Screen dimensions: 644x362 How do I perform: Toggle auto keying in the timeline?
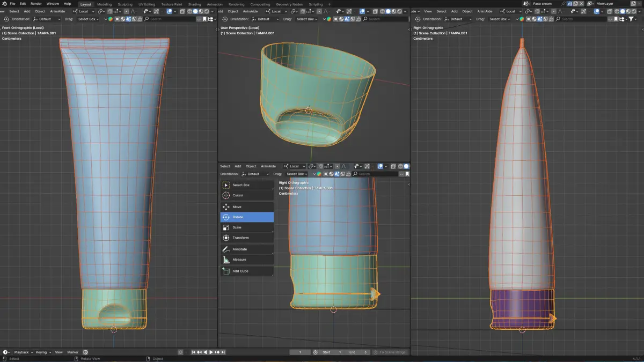180,352
